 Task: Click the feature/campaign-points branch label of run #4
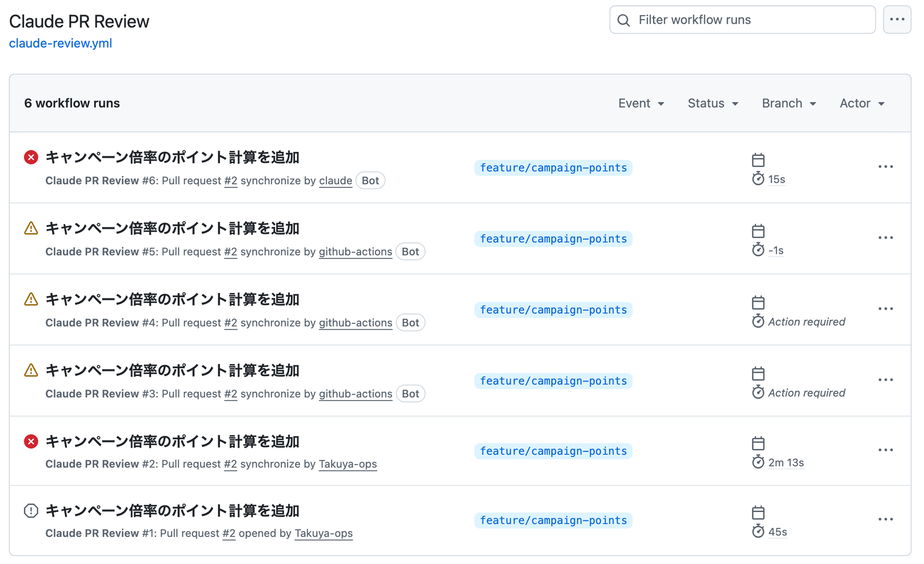[553, 310]
